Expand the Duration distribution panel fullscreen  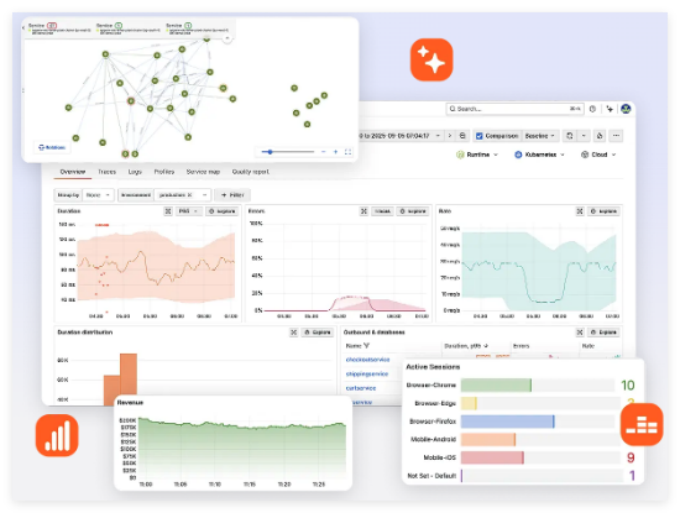(294, 332)
